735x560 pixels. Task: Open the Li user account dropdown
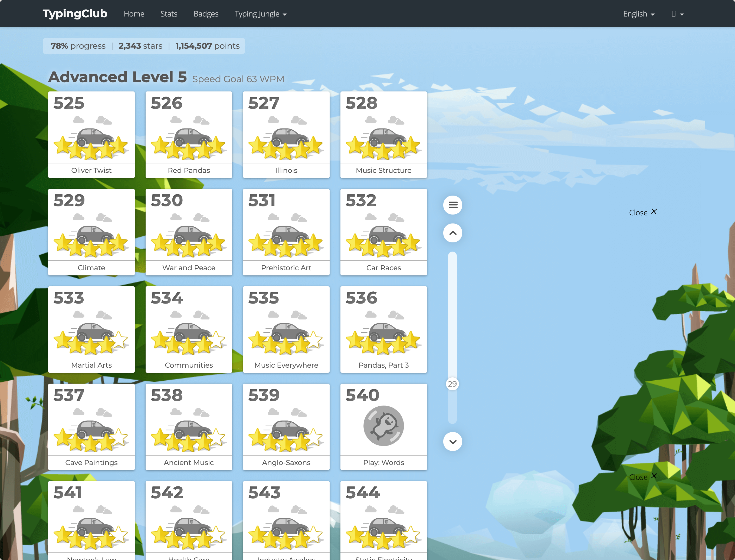point(677,14)
